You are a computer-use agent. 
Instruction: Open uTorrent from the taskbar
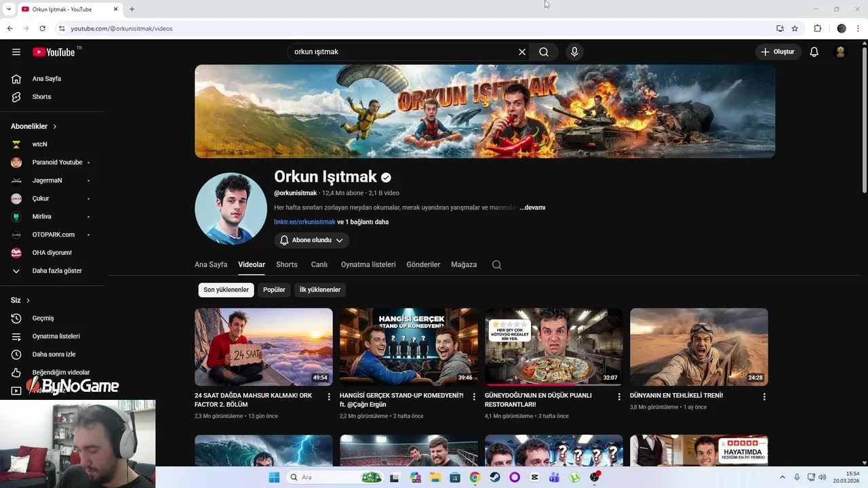[x=575, y=477]
